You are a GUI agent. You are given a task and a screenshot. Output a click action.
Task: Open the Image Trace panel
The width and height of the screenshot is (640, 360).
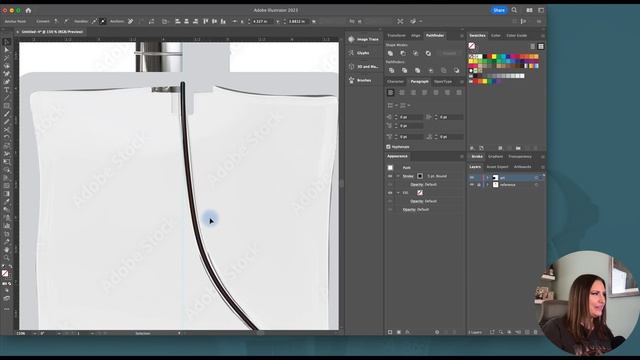tap(363, 39)
